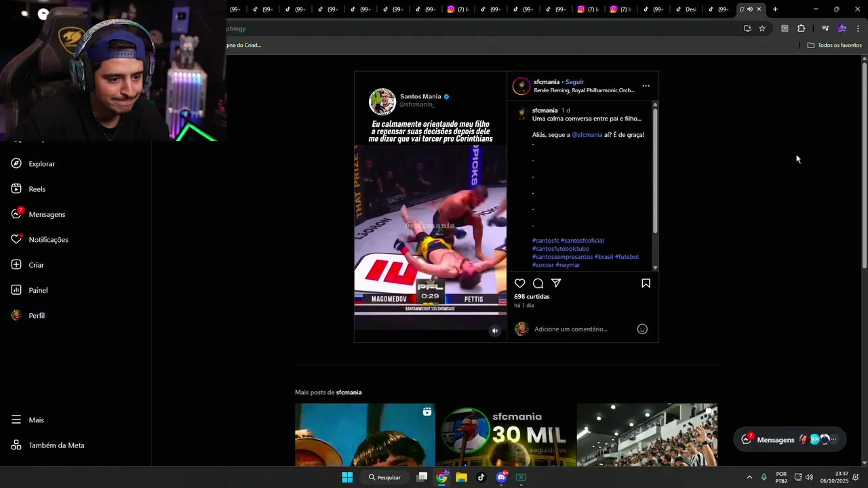Open Task View on taskbar

pyautogui.click(x=422, y=477)
